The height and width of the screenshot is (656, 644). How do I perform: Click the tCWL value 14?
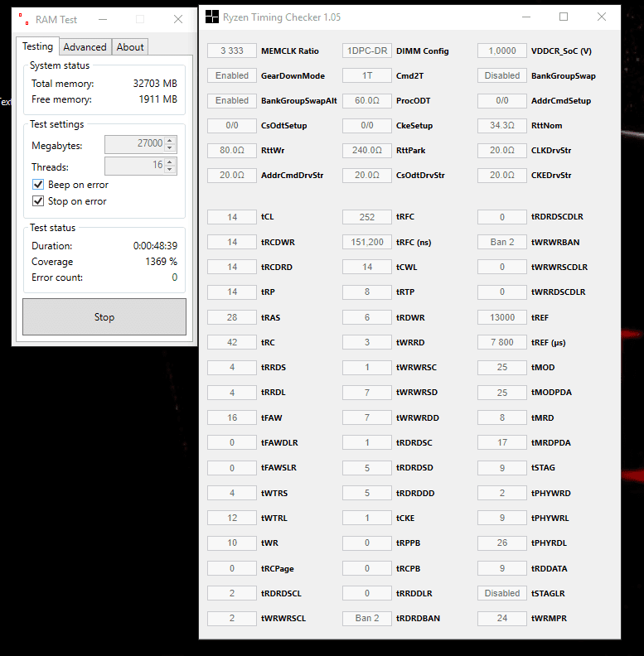tap(367, 267)
